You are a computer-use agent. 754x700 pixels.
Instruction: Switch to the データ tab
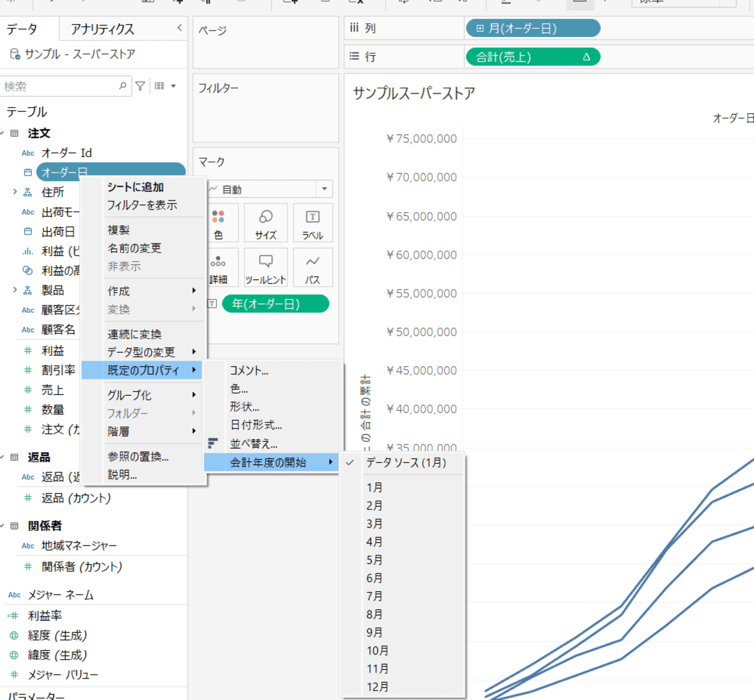21,29
